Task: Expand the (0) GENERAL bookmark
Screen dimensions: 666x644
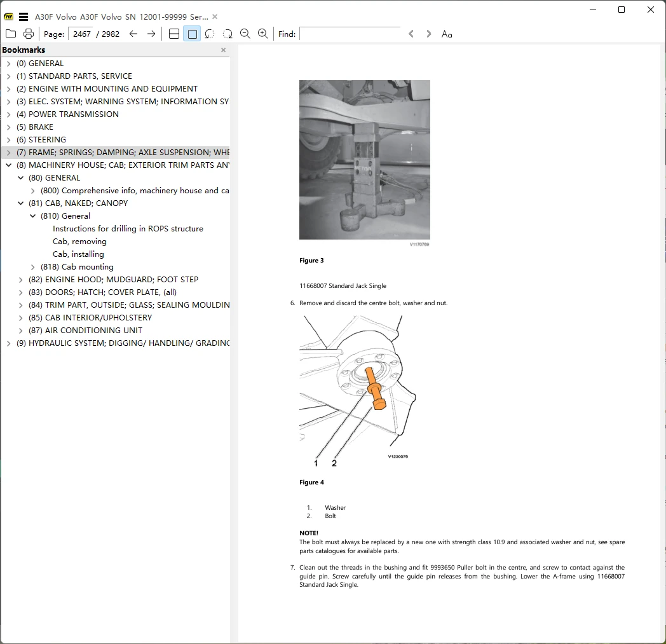Action: click(x=8, y=64)
